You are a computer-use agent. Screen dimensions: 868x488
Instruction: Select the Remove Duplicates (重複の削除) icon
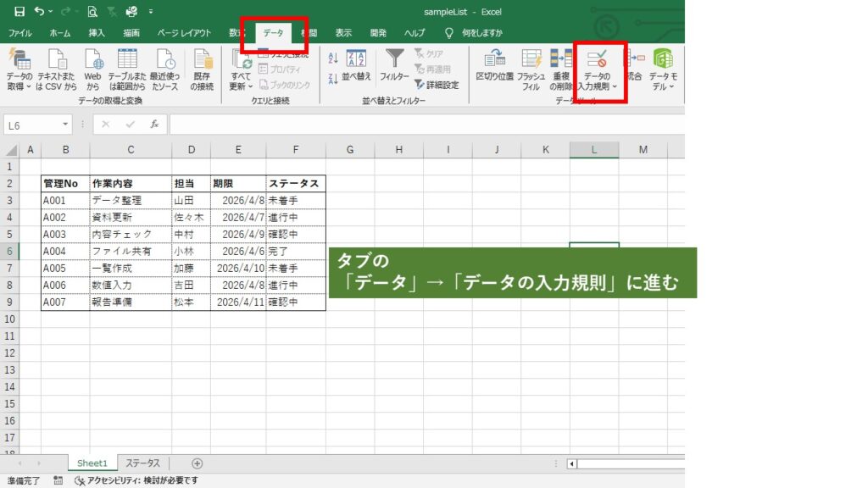tap(560, 59)
